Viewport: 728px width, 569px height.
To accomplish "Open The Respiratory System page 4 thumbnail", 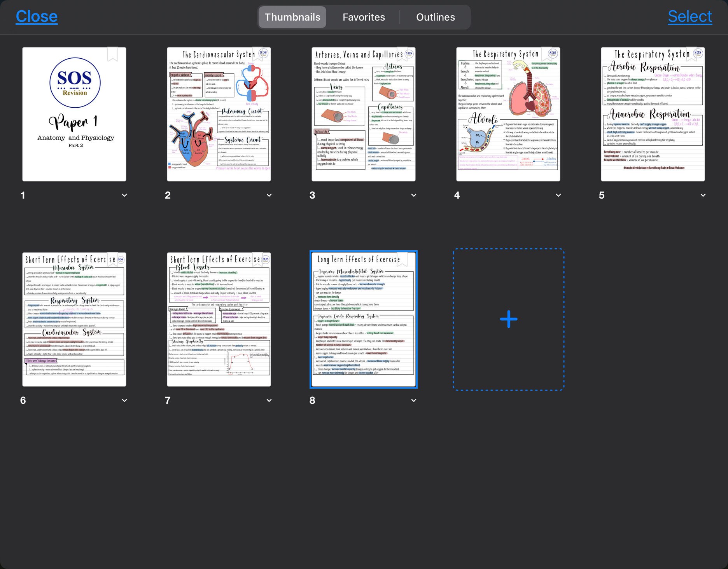I will pos(508,114).
